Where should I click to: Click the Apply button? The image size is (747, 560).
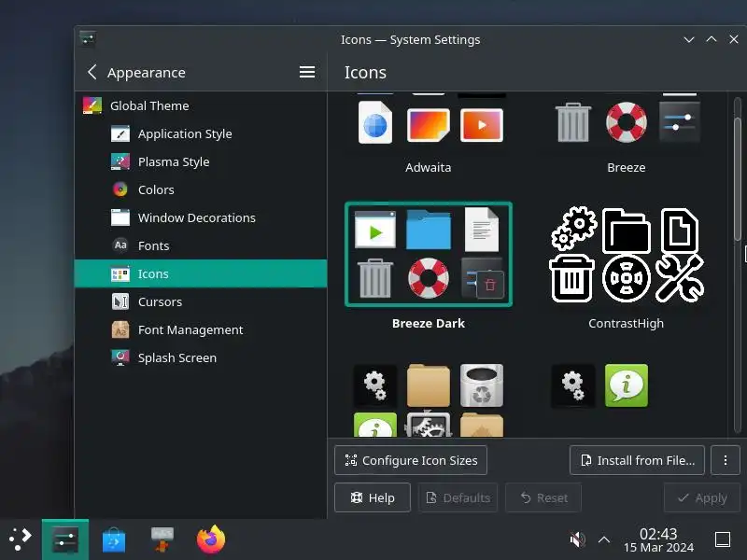tap(702, 497)
